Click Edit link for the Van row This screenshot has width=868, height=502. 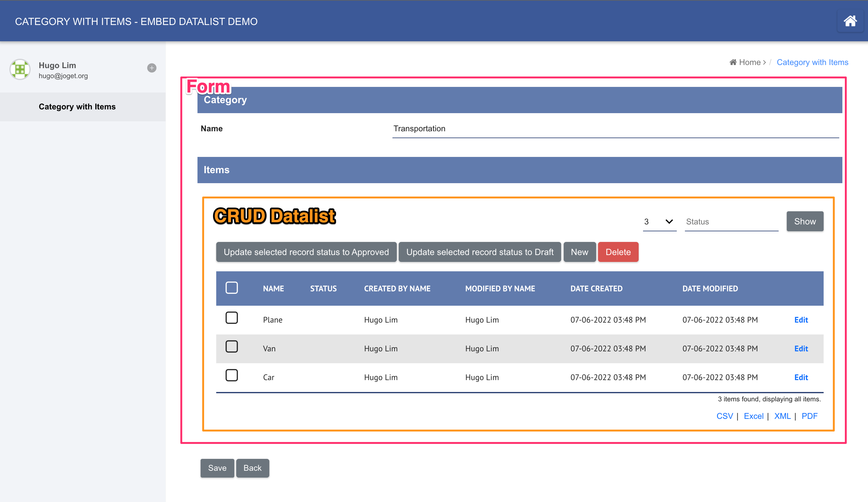801,349
